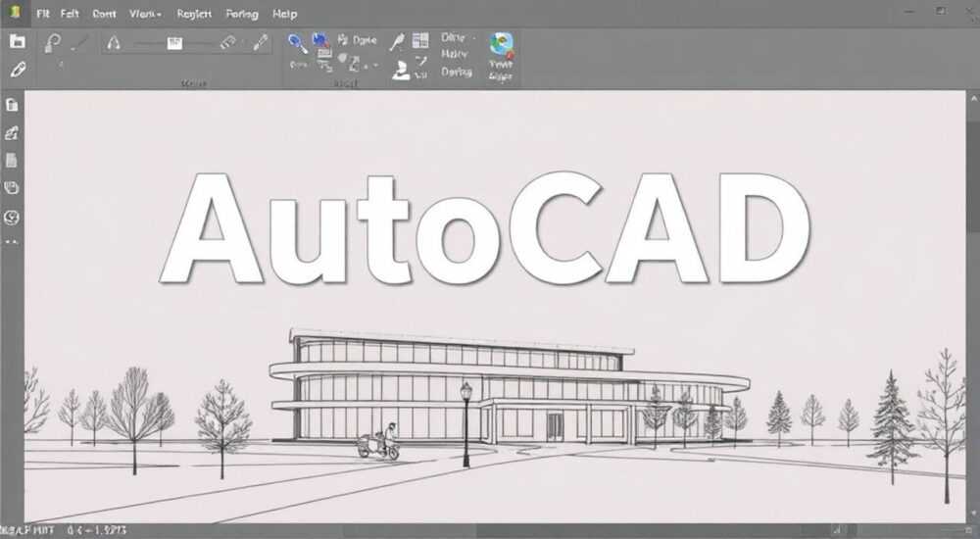
Task: Click the building drawing in the canvas
Action: pos(510,388)
